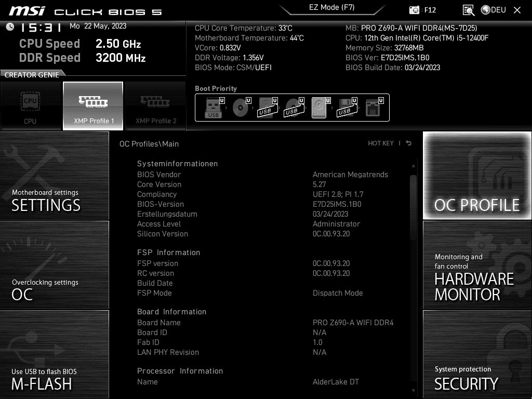Open the BIOS search magnifier icon
This screenshot has width=532, height=399.
pyautogui.click(x=469, y=10)
